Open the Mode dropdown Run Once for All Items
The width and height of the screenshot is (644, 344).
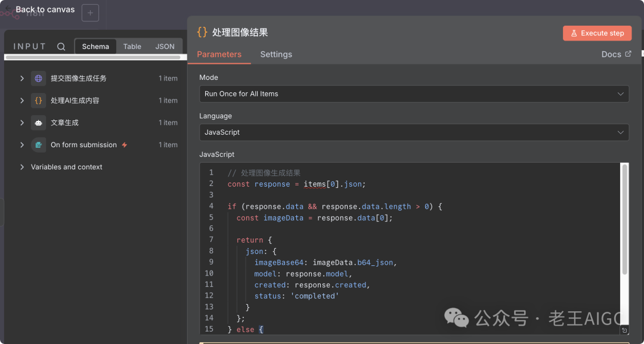point(414,94)
